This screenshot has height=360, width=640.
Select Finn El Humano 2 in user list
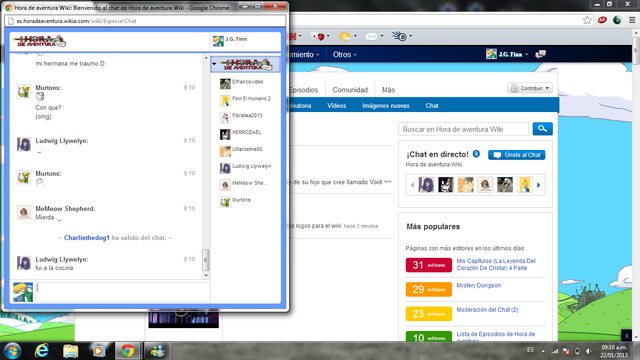point(245,100)
